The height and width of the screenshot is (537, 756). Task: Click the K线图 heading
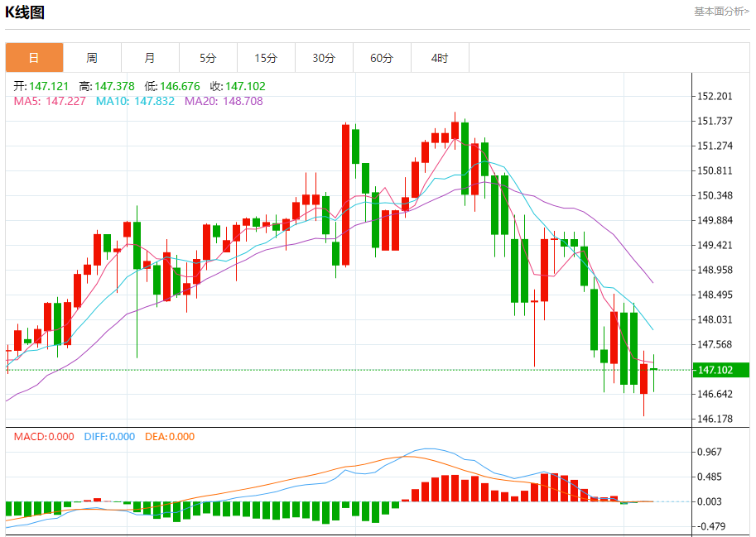[x=25, y=12]
